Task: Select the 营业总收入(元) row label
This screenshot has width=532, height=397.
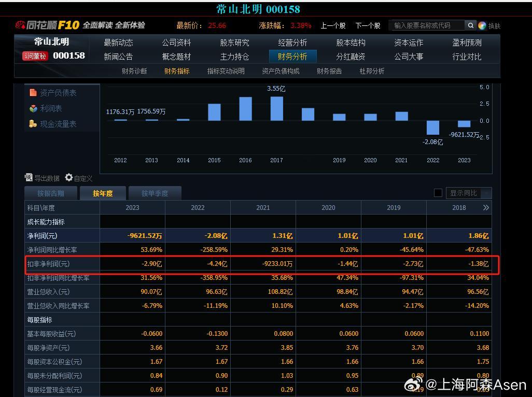Action: click(48, 292)
